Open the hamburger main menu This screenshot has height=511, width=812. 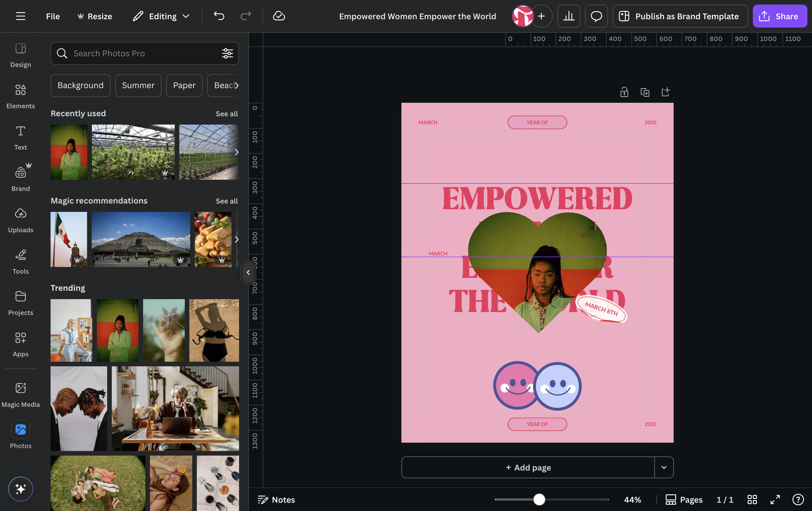21,16
